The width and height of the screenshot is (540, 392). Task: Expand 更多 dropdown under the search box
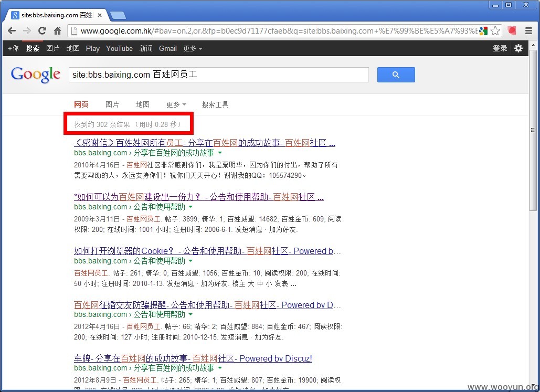176,105
